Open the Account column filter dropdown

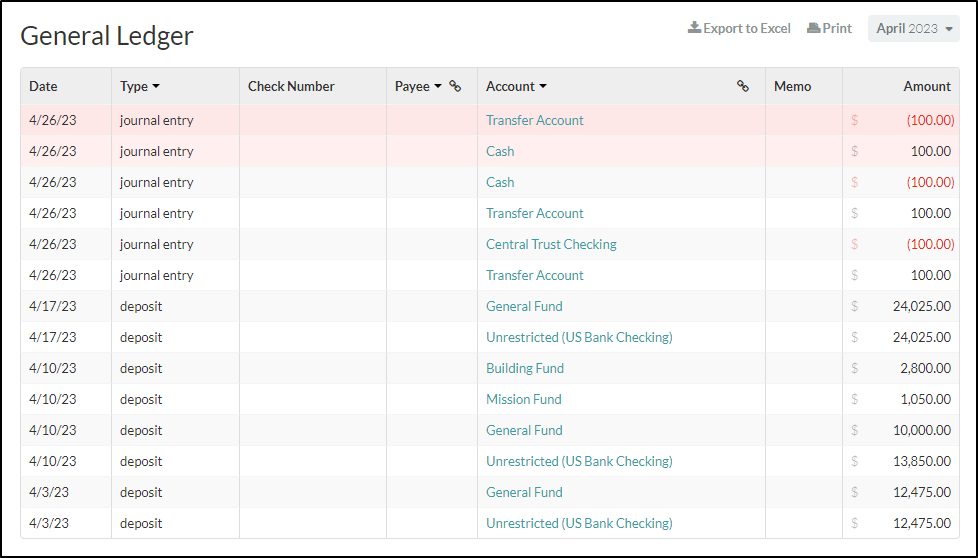click(543, 86)
